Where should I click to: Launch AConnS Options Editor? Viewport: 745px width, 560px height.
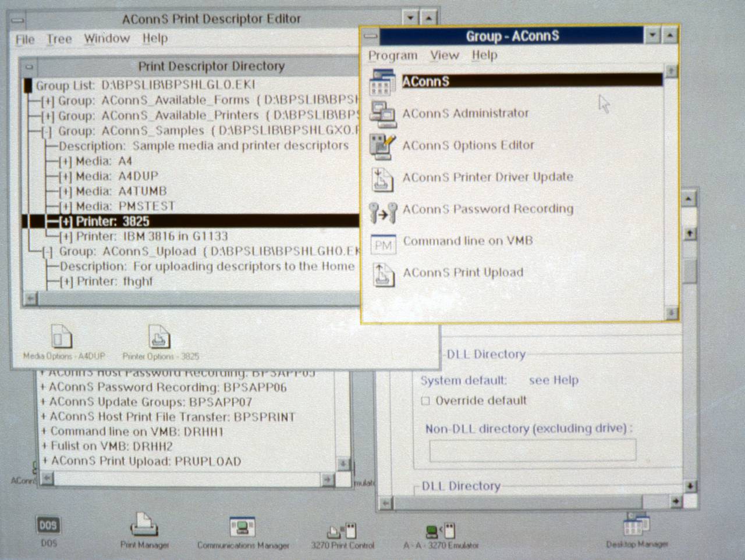382,146
